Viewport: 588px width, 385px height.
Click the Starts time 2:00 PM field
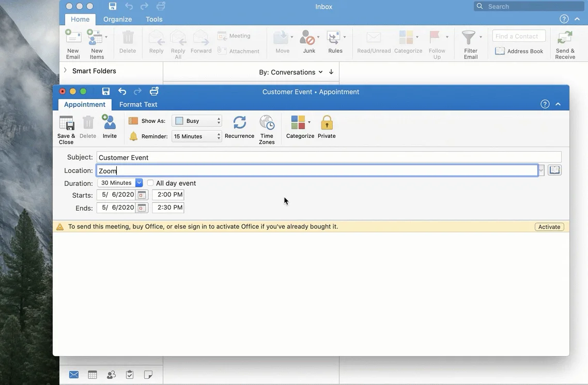click(x=168, y=195)
